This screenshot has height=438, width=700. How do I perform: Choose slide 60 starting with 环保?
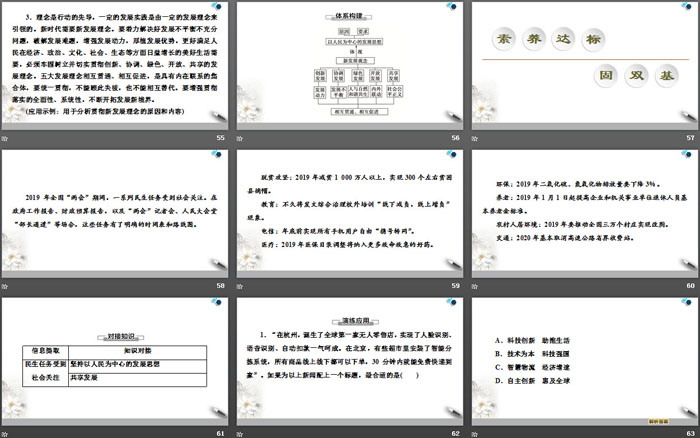tap(582, 211)
